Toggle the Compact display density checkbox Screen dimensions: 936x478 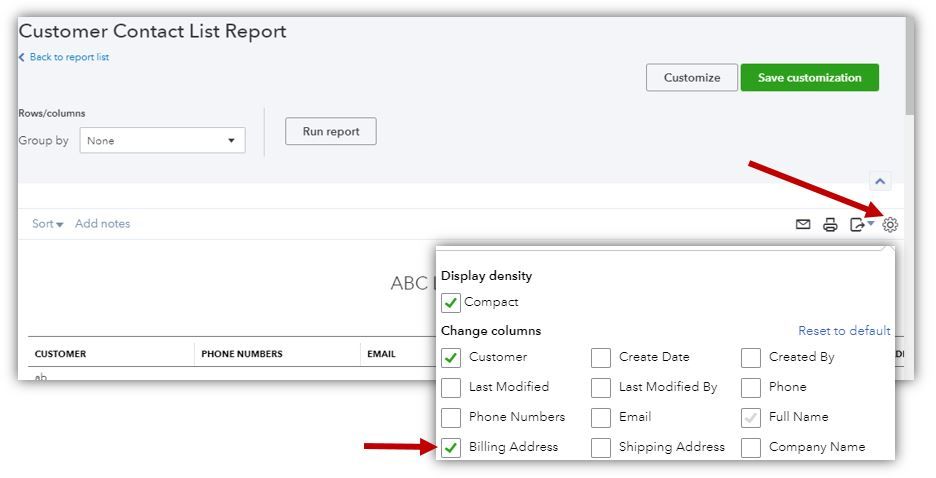click(451, 302)
